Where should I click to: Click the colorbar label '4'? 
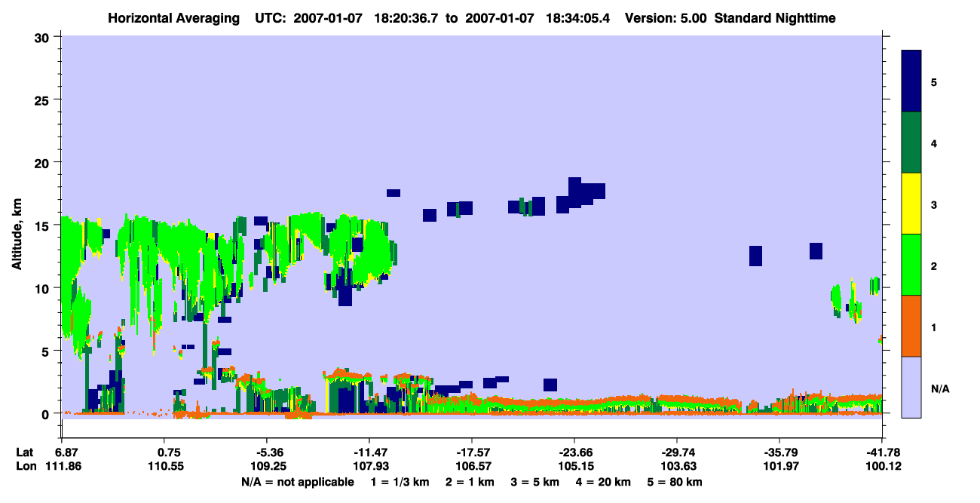point(934,143)
